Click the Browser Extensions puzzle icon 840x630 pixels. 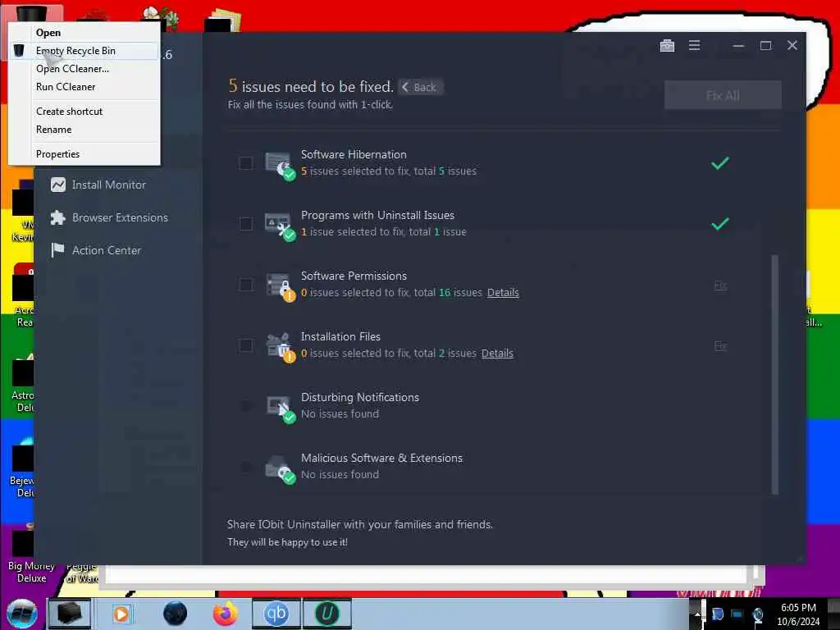[58, 217]
